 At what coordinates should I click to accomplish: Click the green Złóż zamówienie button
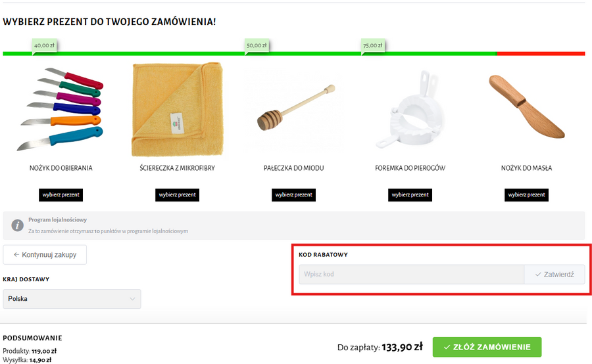pyautogui.click(x=487, y=347)
